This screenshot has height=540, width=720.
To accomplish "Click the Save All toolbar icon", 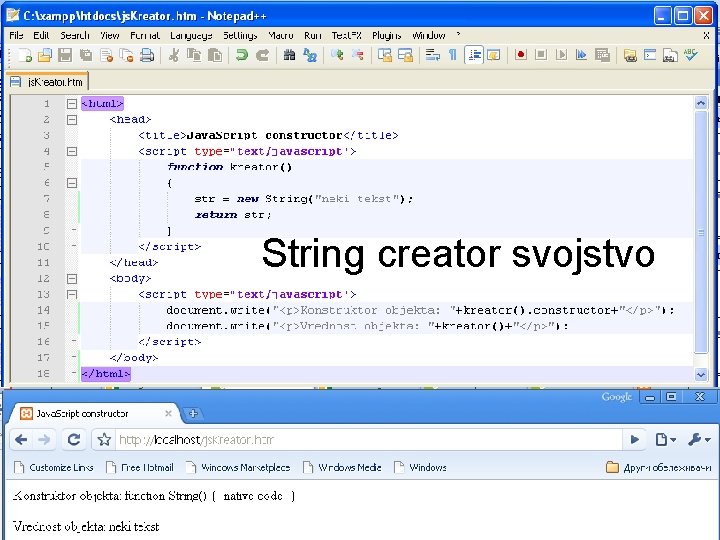I will 86,56.
